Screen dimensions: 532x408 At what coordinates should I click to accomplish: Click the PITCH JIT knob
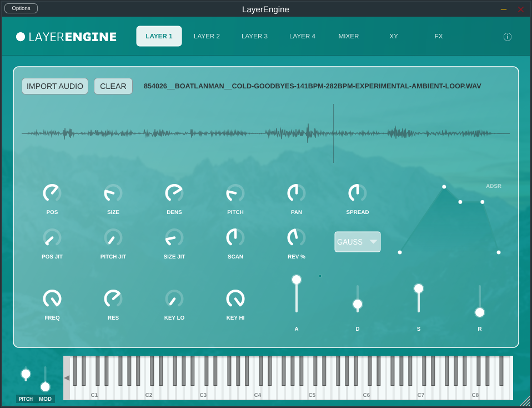click(x=113, y=237)
